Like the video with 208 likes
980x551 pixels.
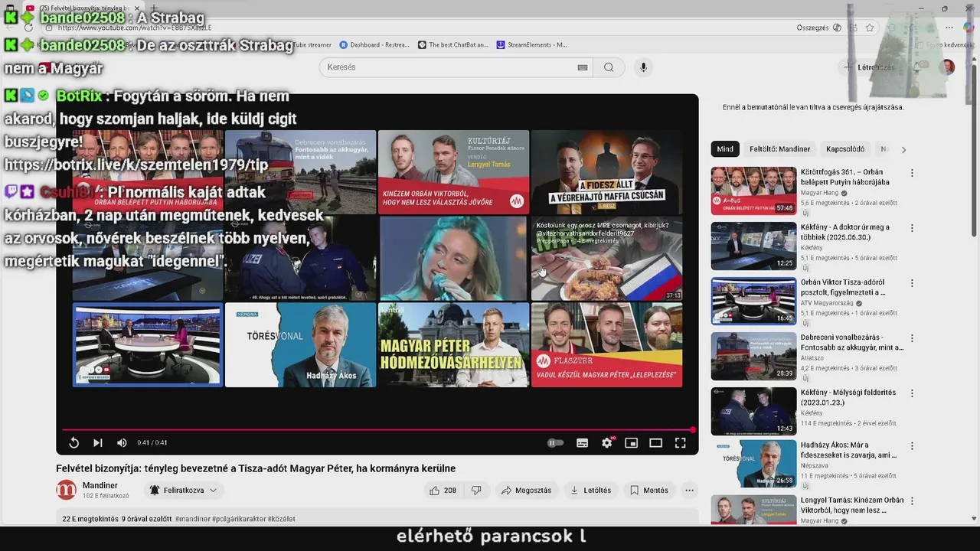[443, 491]
